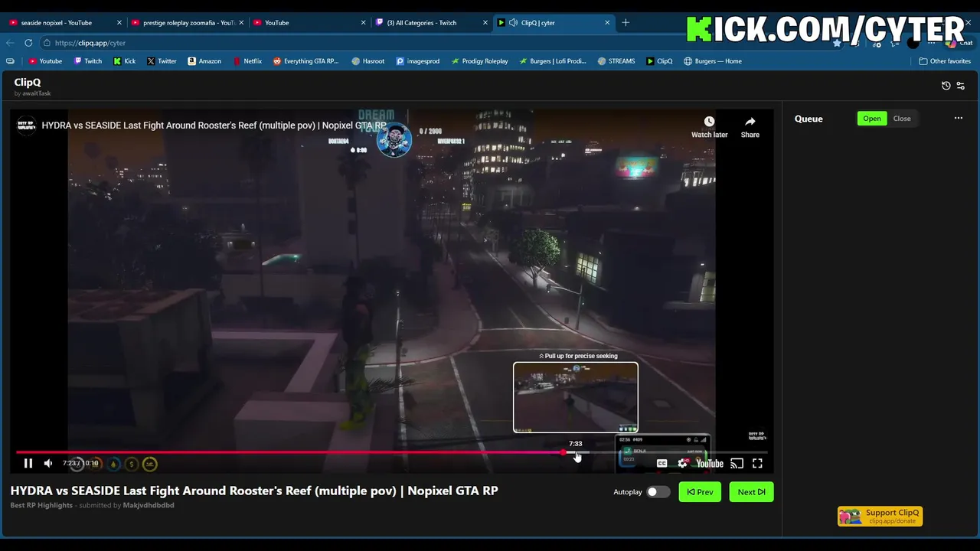Set the queue to Open

(872, 118)
